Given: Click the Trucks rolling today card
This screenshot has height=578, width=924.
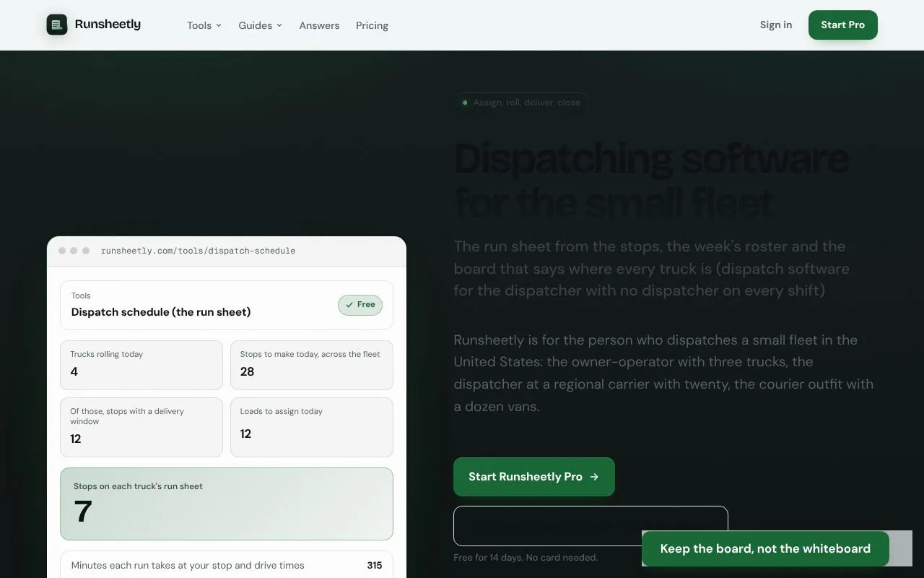Looking at the screenshot, I should pos(141,365).
